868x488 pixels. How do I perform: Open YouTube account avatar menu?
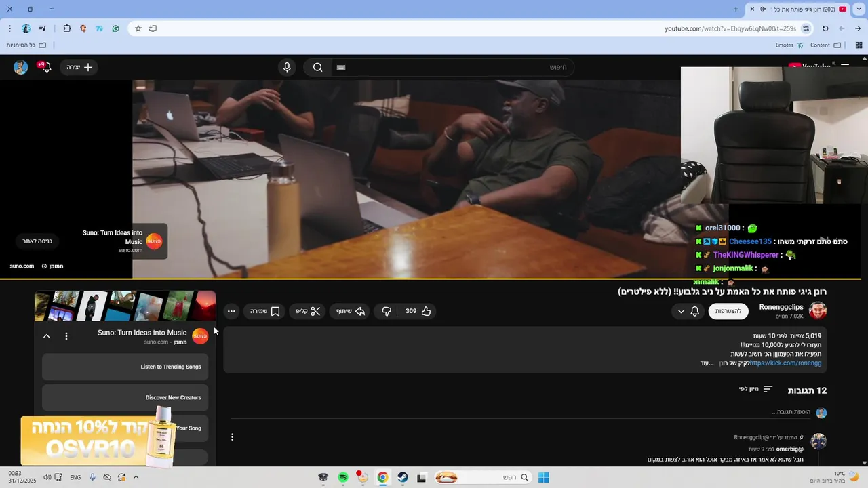[x=21, y=67]
